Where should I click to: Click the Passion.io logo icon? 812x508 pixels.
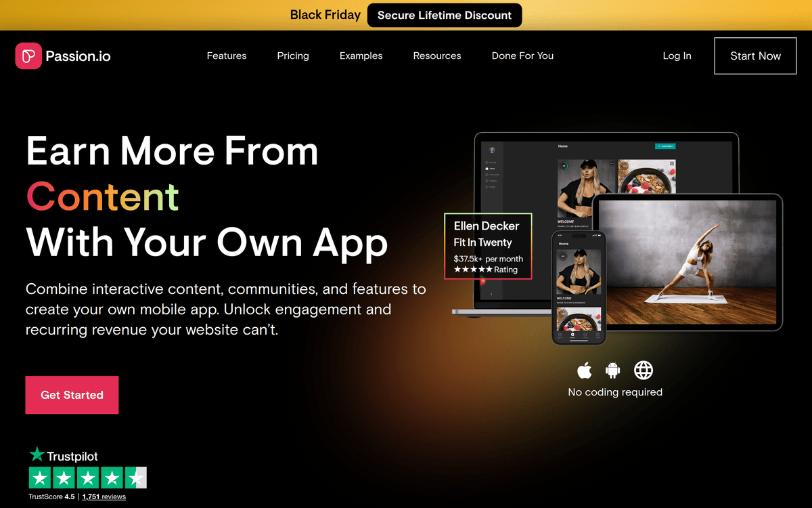pyautogui.click(x=28, y=56)
